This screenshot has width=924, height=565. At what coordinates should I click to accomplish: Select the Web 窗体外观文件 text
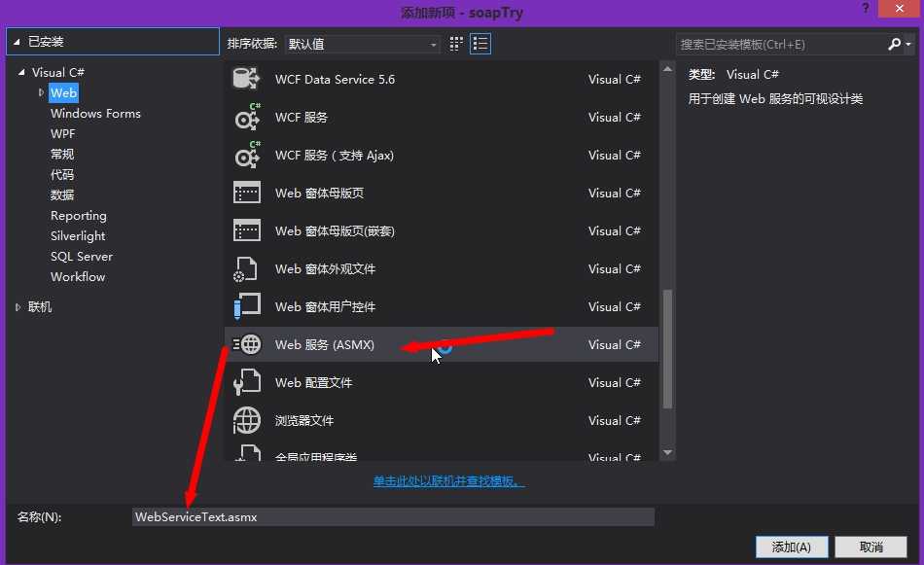point(325,268)
